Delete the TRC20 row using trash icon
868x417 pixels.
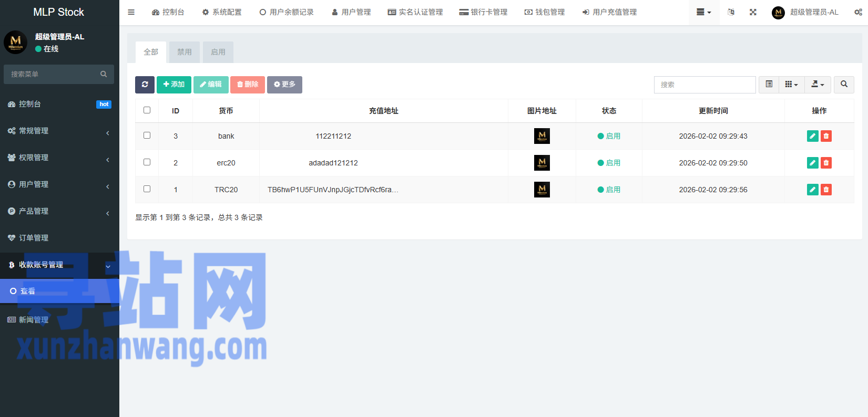point(826,190)
